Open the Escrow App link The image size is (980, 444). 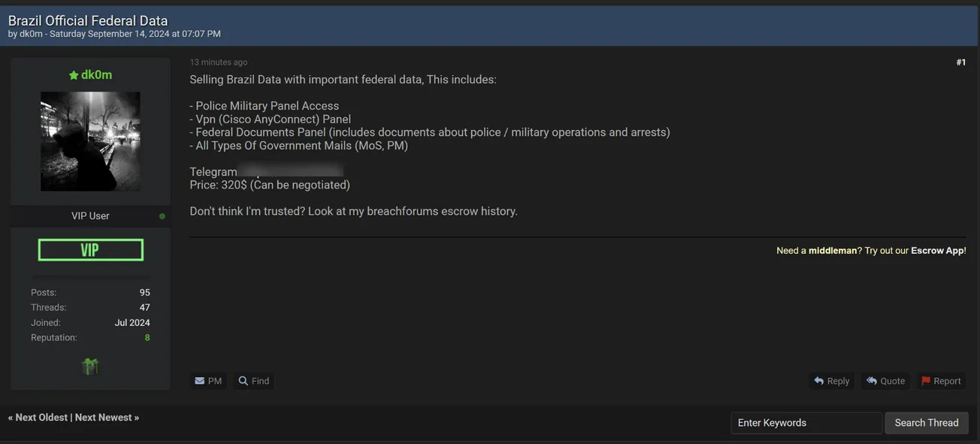[x=937, y=251]
